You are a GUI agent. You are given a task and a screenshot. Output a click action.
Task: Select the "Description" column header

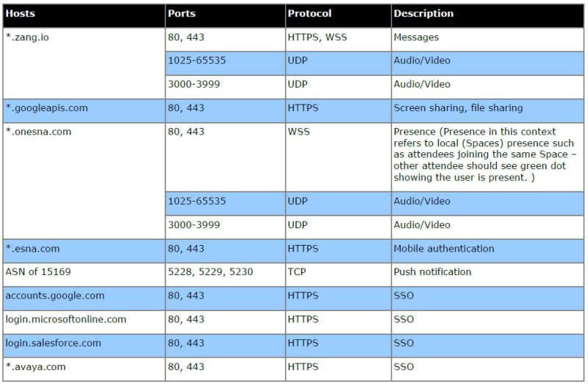click(487, 15)
